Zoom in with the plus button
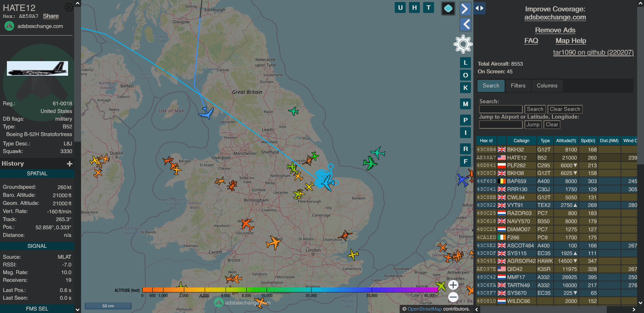 (453, 285)
